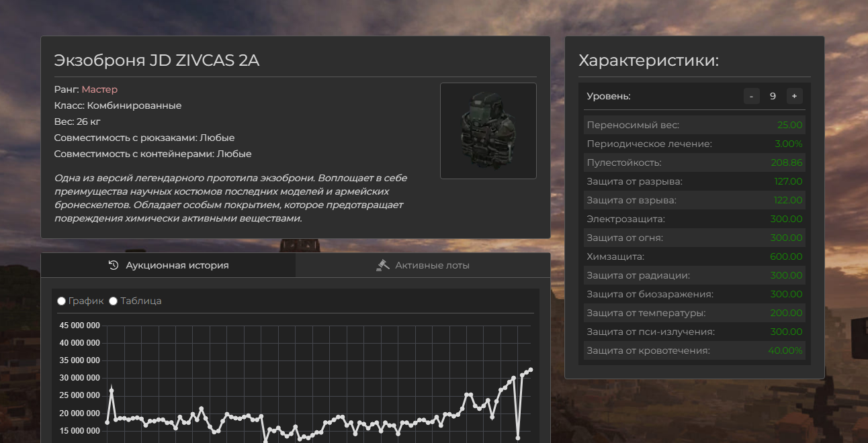Click the 200.00 temperature protection value
The image size is (868, 443).
point(787,313)
